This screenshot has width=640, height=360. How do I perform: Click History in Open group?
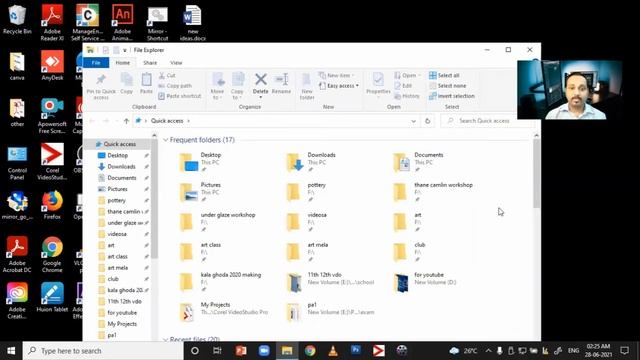[x=407, y=96]
